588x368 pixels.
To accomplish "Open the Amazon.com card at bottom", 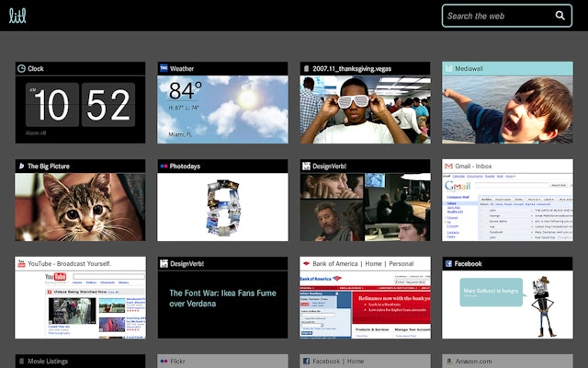I will (x=507, y=361).
